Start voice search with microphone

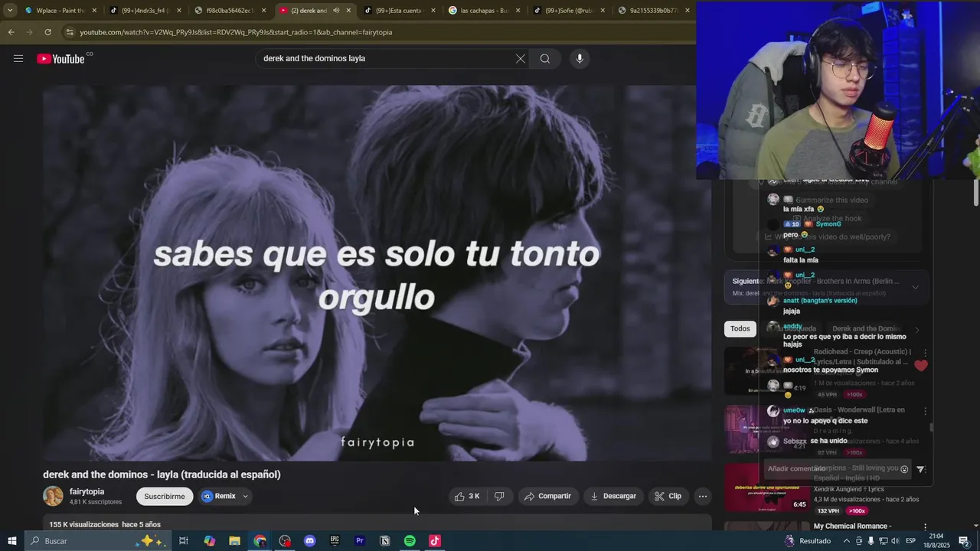pyautogui.click(x=580, y=58)
